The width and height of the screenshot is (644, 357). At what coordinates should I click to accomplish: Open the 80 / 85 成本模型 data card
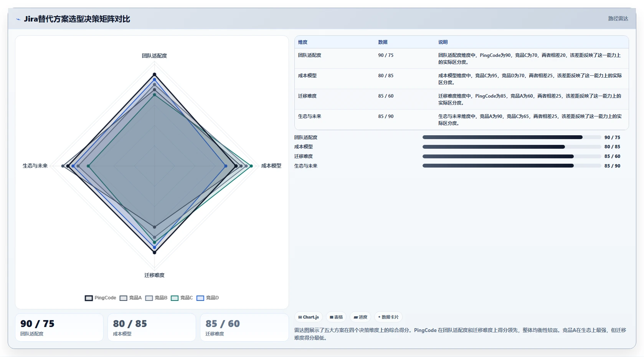(152, 327)
